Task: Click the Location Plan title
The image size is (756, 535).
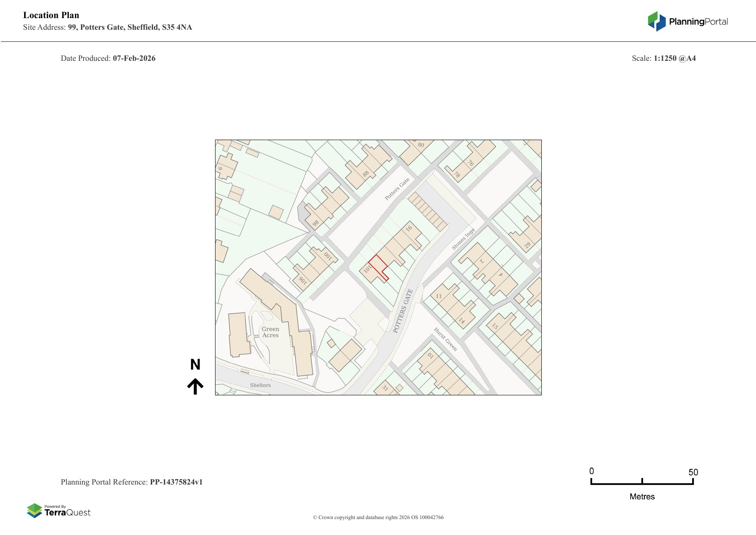Action: [x=51, y=15]
